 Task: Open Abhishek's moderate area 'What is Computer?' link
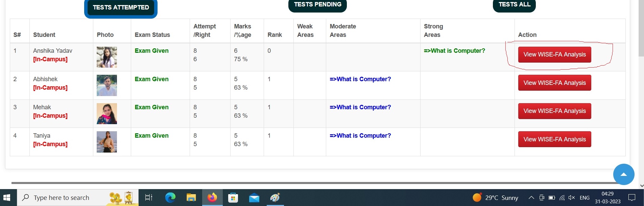click(360, 79)
